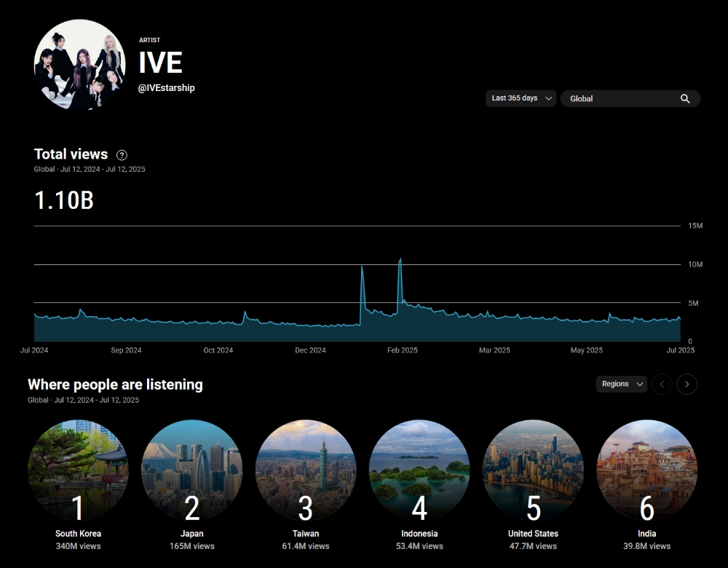The image size is (728, 568).
Task: Click the Jul 2025 axis label
Action: (x=680, y=350)
